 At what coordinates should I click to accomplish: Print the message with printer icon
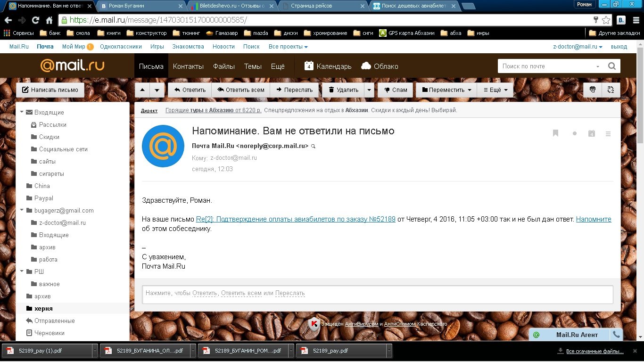coord(593,90)
